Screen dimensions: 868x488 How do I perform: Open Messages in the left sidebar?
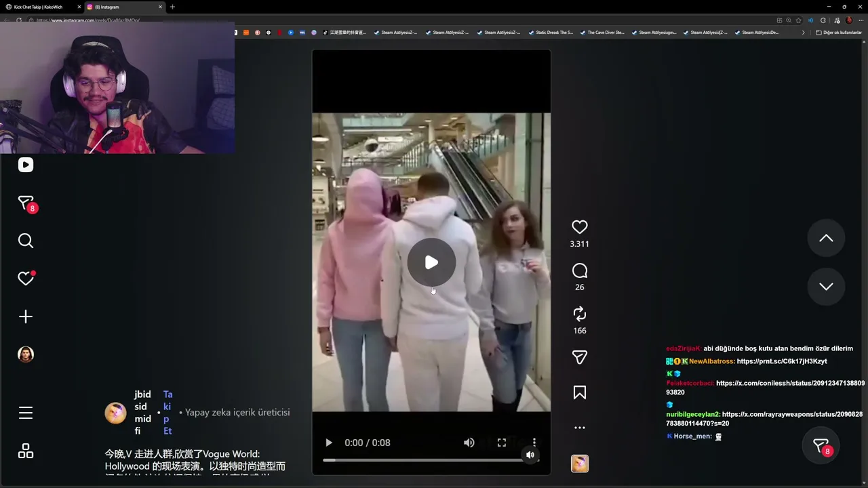[x=26, y=203]
